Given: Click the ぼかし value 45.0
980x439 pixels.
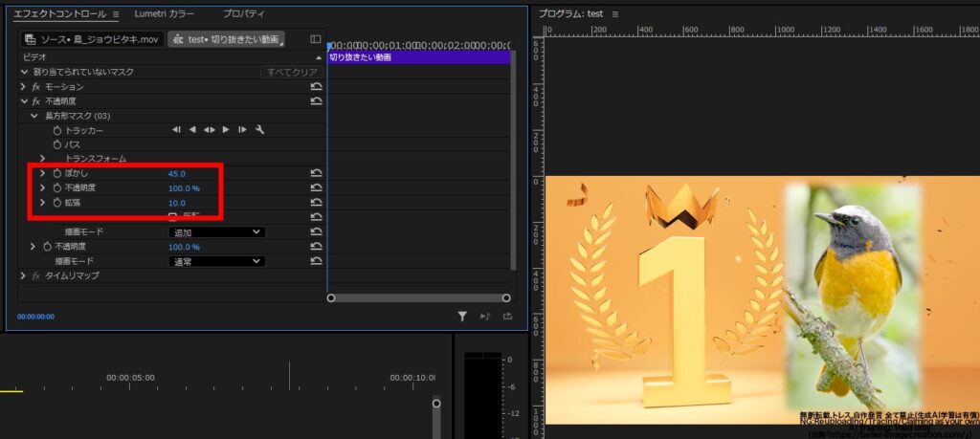Looking at the screenshot, I should tap(177, 174).
